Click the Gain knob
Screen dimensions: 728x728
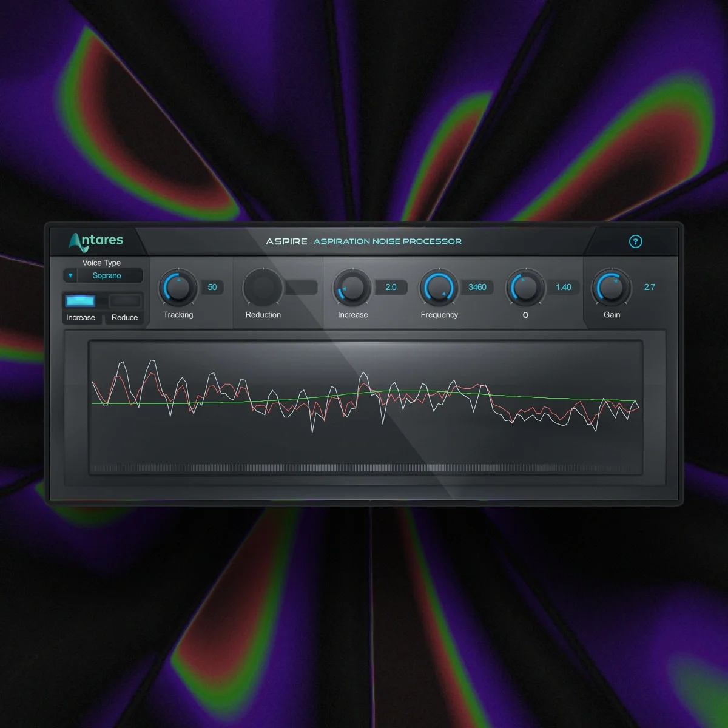612,288
